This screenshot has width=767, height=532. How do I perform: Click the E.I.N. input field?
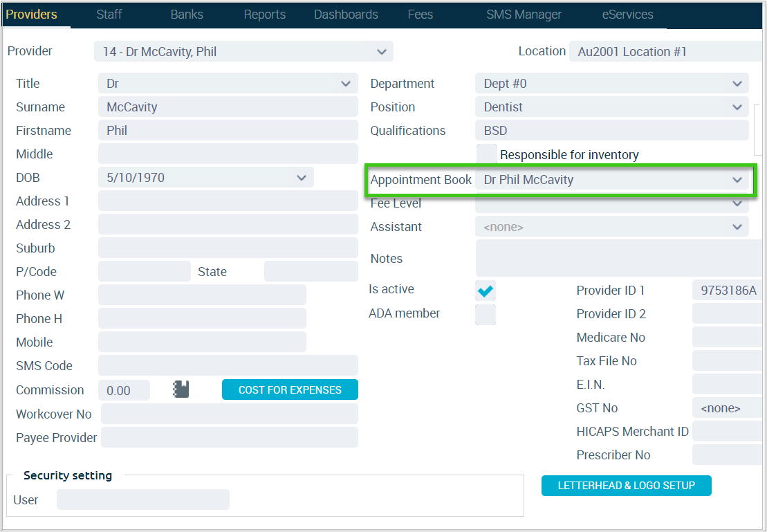point(728,384)
